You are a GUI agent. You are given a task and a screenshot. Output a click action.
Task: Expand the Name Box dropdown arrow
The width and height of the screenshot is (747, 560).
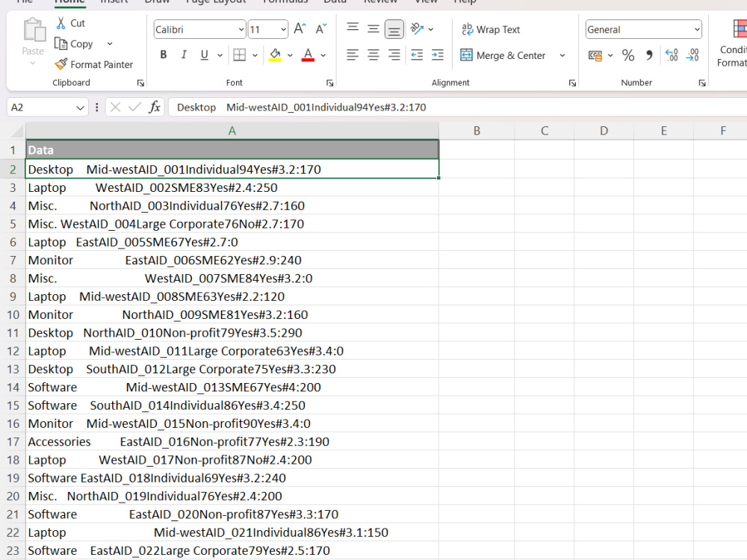pyautogui.click(x=80, y=108)
